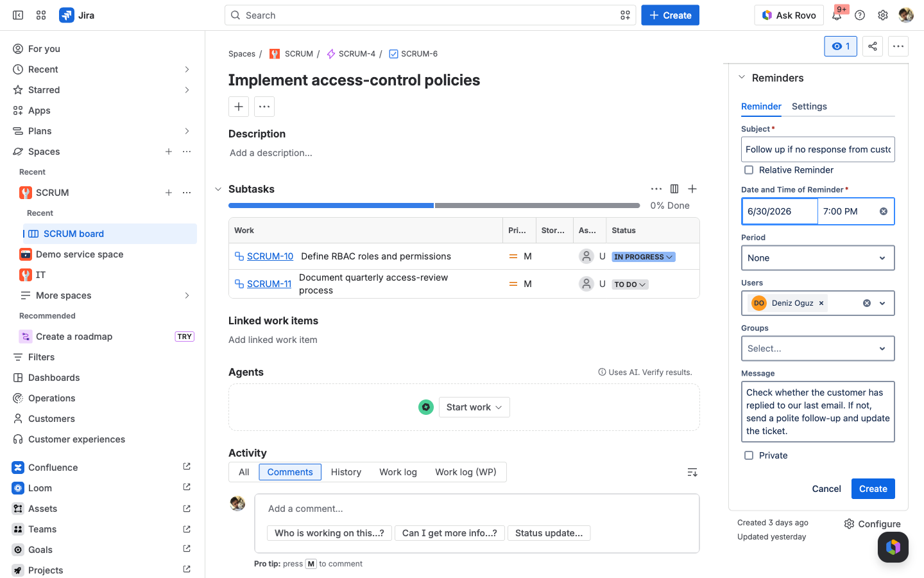Open the SCRUM space ellipsis menu
This screenshot has width=924, height=578.
[187, 193]
